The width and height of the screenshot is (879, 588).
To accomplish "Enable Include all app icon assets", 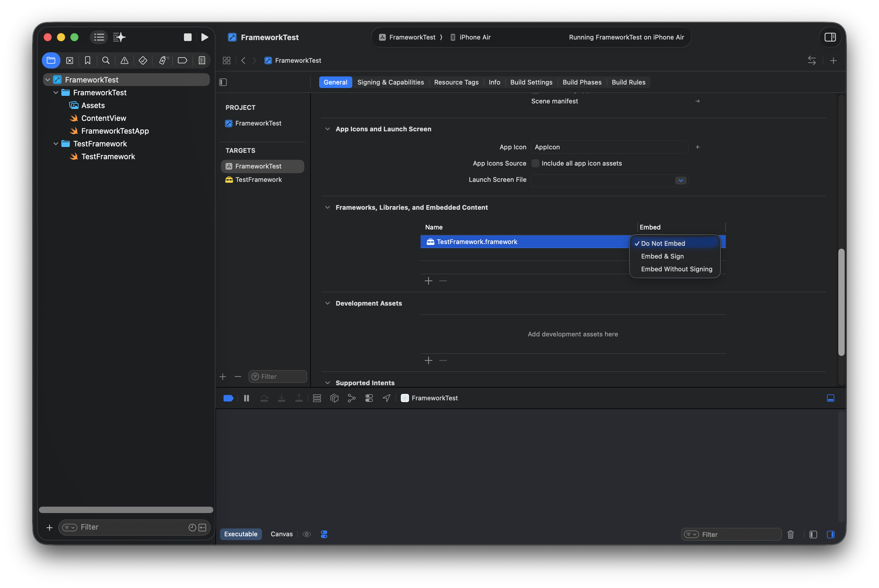I will pos(535,163).
